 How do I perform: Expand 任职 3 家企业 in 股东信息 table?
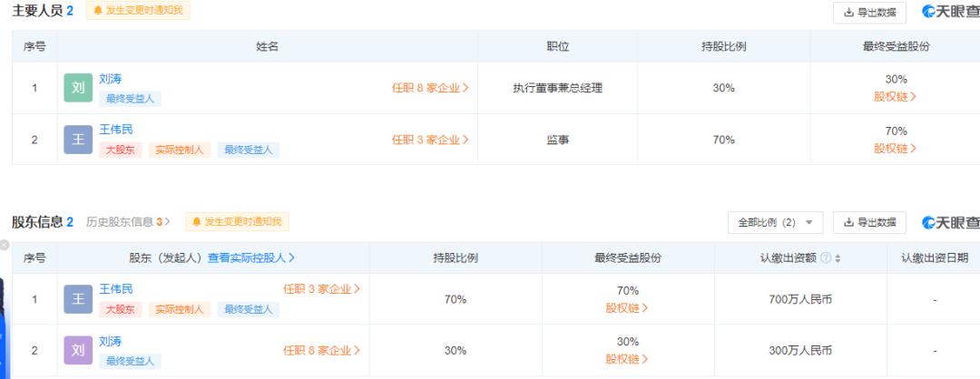point(321,289)
